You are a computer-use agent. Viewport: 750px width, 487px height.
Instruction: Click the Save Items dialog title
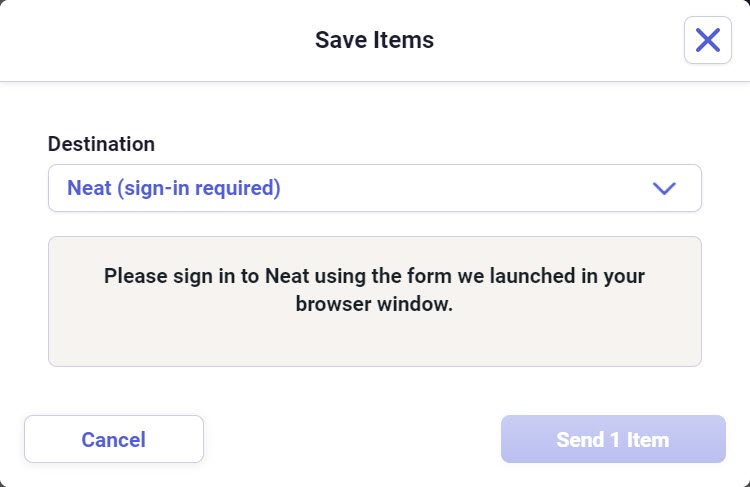(x=374, y=40)
